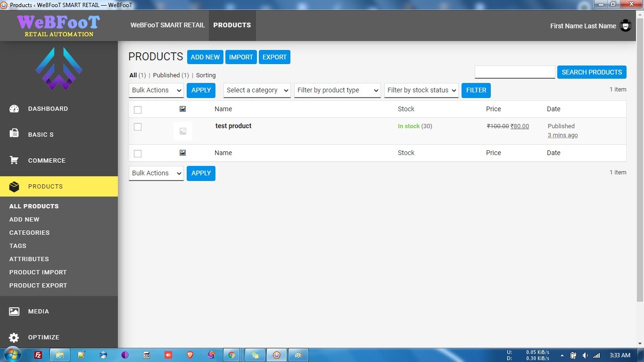Launch the Brave browser from taskbar
Viewport: 644px width, 362px height.
(x=190, y=355)
